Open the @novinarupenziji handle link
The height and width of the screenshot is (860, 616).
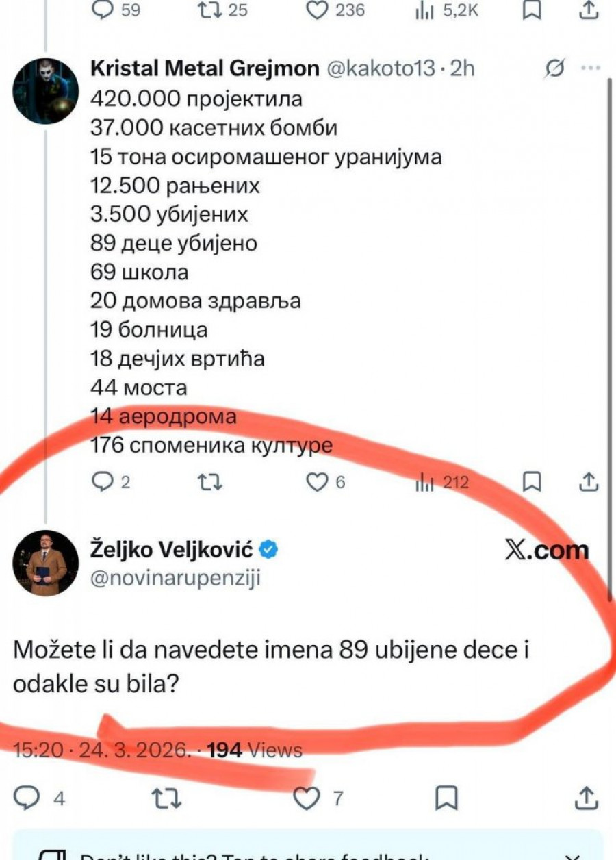pyautogui.click(x=175, y=578)
